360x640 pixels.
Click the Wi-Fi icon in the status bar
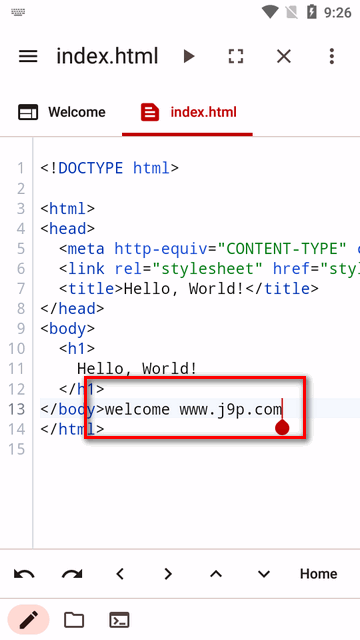tap(270, 12)
